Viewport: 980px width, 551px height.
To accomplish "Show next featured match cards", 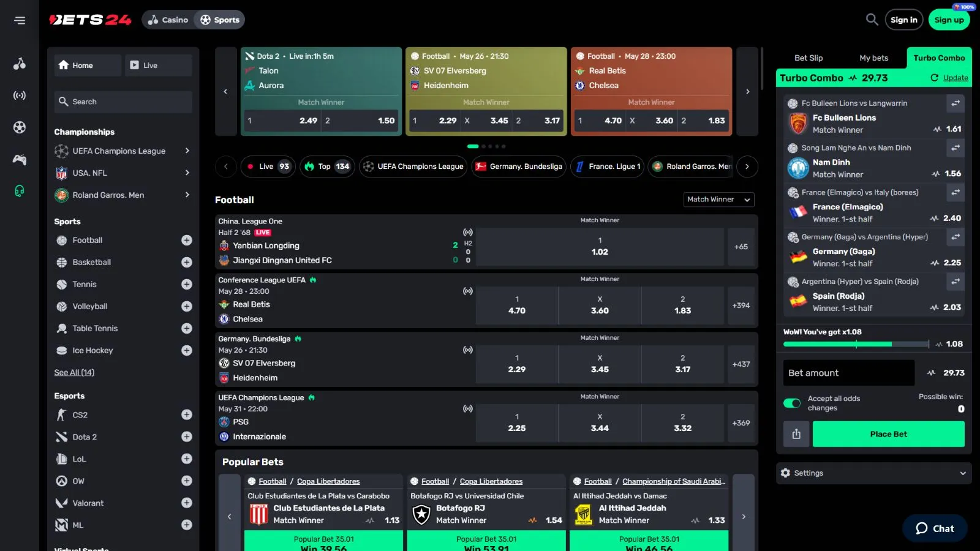I will point(747,92).
